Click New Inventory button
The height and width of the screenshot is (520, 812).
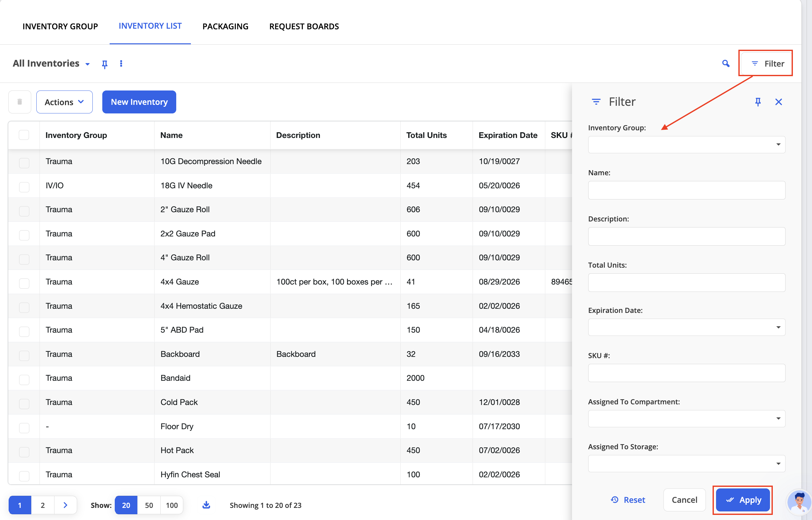coord(139,102)
